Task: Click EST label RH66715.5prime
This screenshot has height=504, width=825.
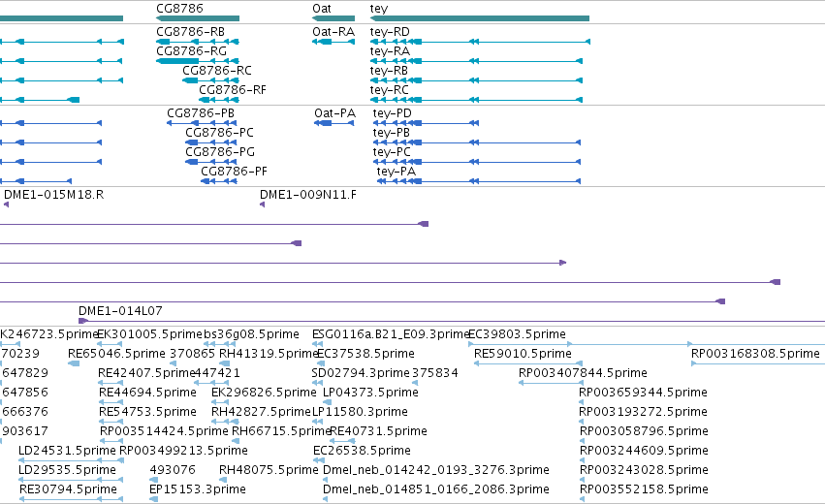Action: tap(281, 431)
